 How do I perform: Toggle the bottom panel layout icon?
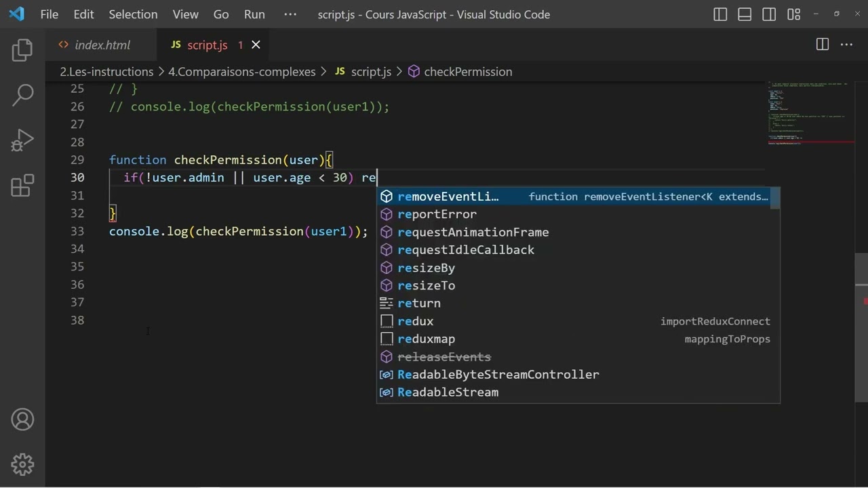745,14
